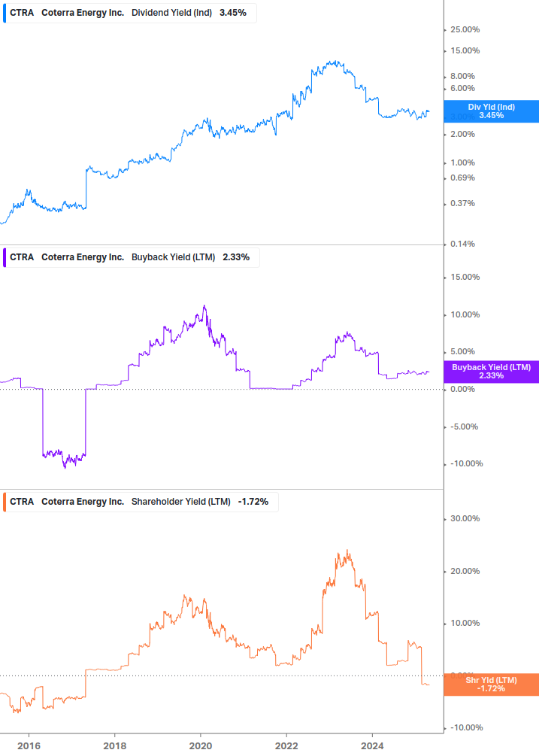Click the 20.00% tick on shareholder yield axis
The height and width of the screenshot is (756, 539).
465,572
